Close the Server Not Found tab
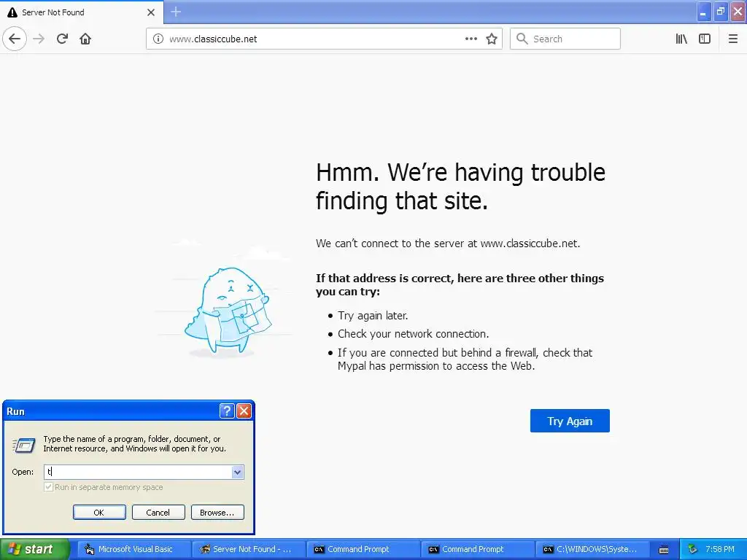747x560 pixels. pyautogui.click(x=151, y=12)
